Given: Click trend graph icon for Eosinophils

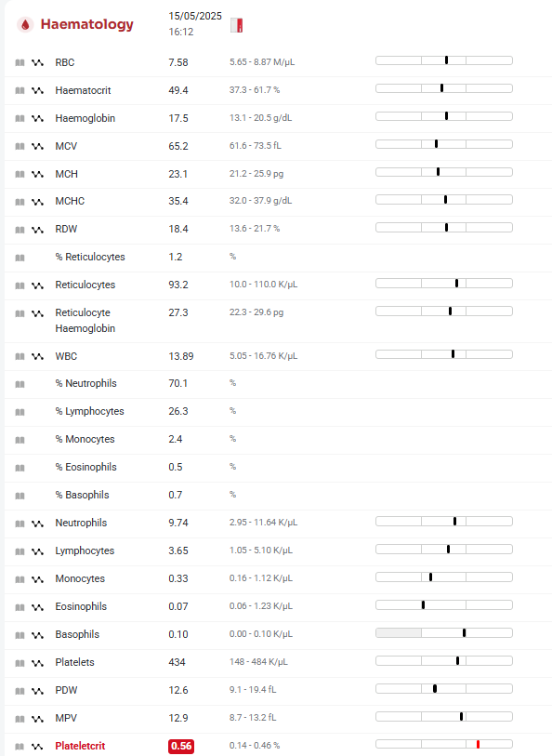Looking at the screenshot, I should pos(37,607).
